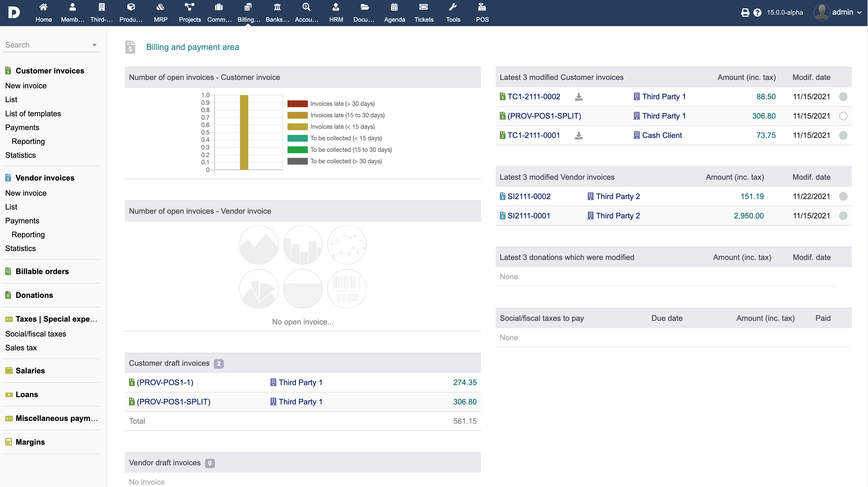Download the TC1-2111-0002 invoice PDF

[x=579, y=97]
